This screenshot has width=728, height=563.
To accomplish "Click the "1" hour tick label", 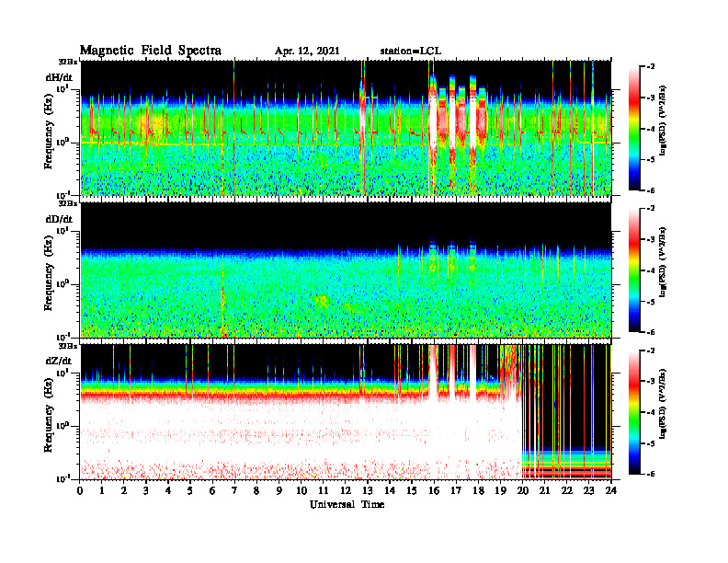I will click(102, 490).
